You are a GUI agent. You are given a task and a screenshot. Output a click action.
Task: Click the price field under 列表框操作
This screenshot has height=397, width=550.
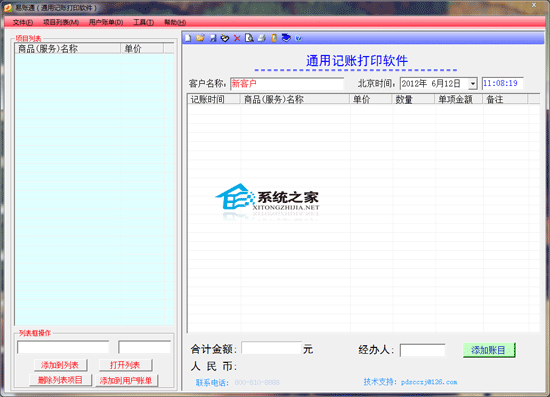(x=145, y=347)
